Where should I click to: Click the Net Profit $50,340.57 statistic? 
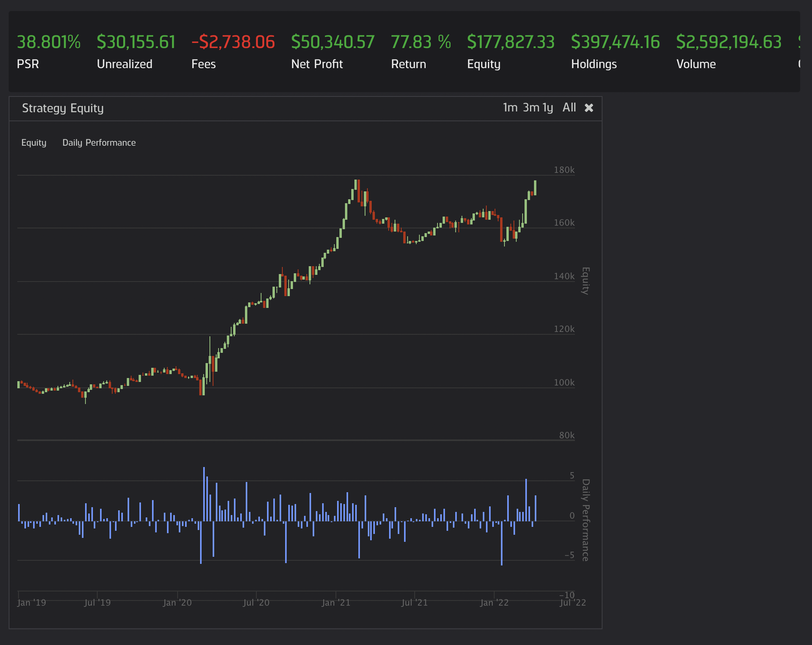(x=332, y=43)
